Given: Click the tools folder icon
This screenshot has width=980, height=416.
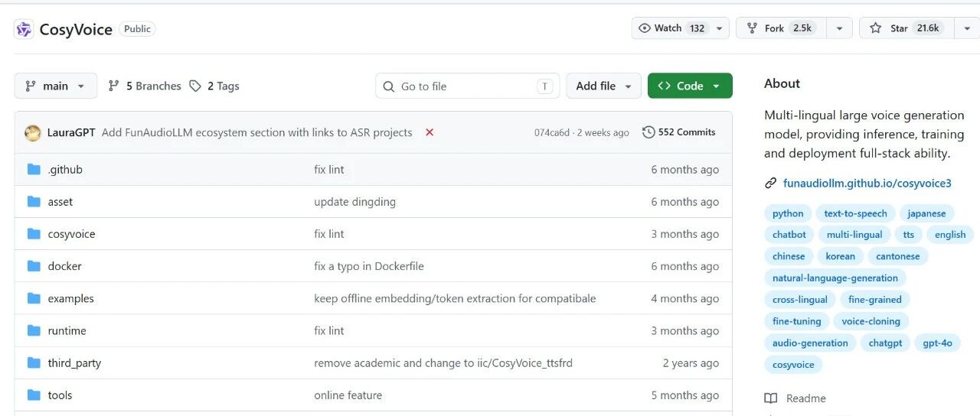Looking at the screenshot, I should tap(34, 395).
